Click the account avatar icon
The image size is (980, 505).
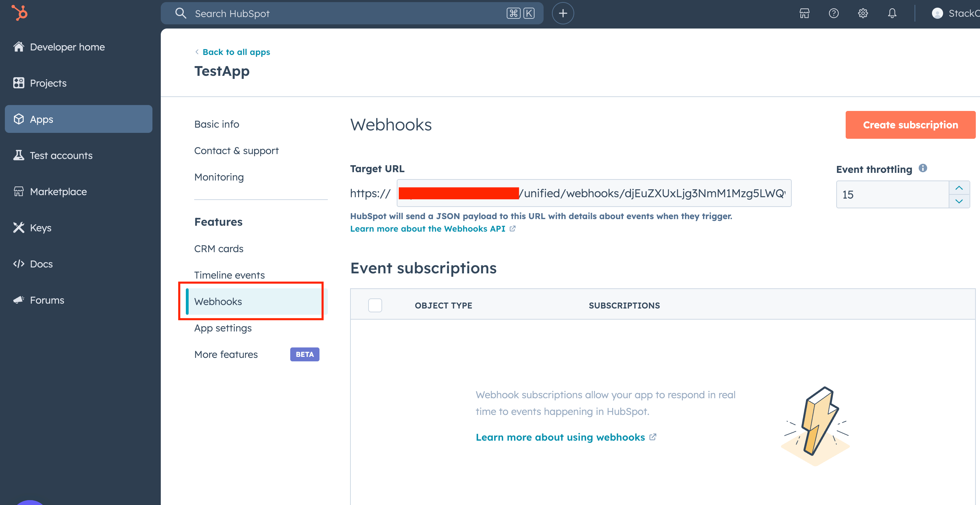pyautogui.click(x=937, y=13)
